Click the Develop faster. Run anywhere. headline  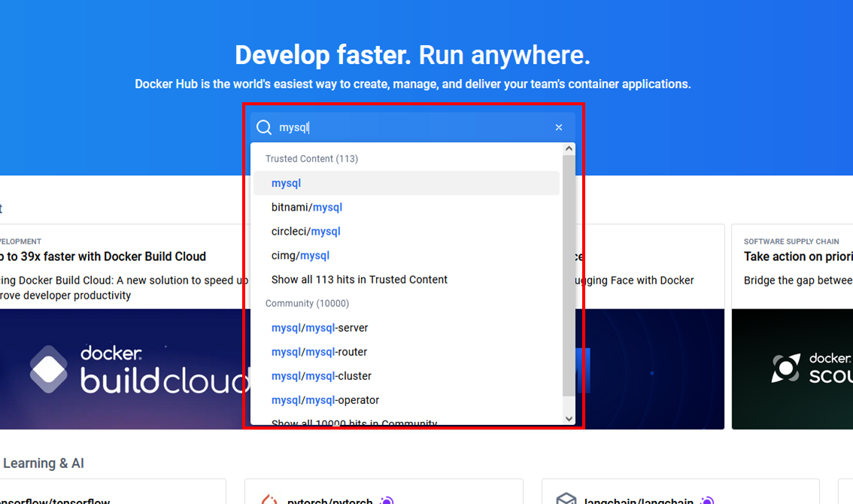[x=412, y=55]
